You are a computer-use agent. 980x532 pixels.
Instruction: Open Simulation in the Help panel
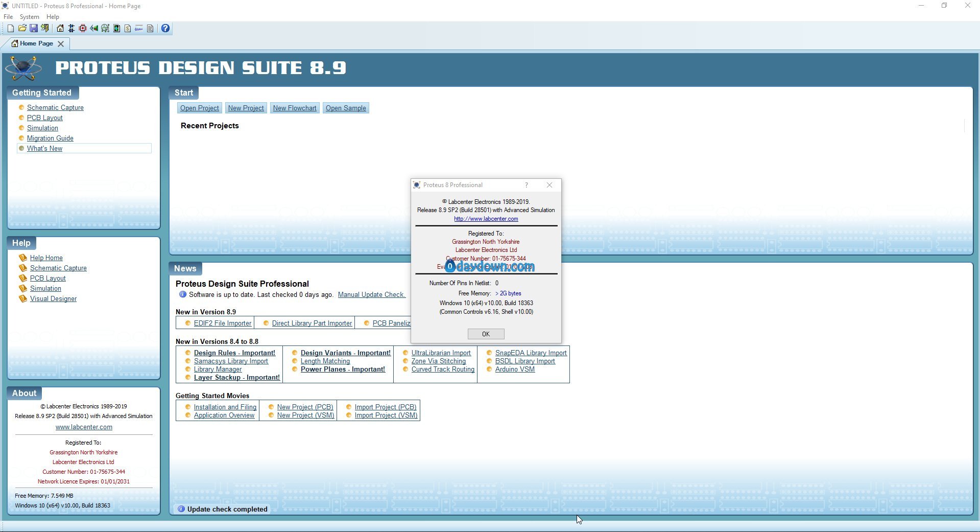tap(45, 289)
